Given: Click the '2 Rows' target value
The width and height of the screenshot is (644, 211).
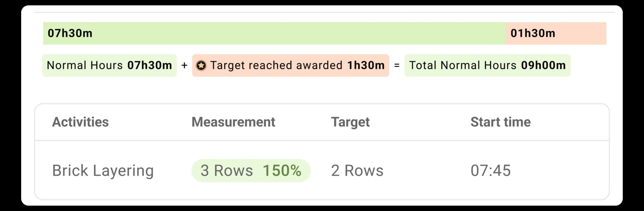Looking at the screenshot, I should [x=357, y=170].
